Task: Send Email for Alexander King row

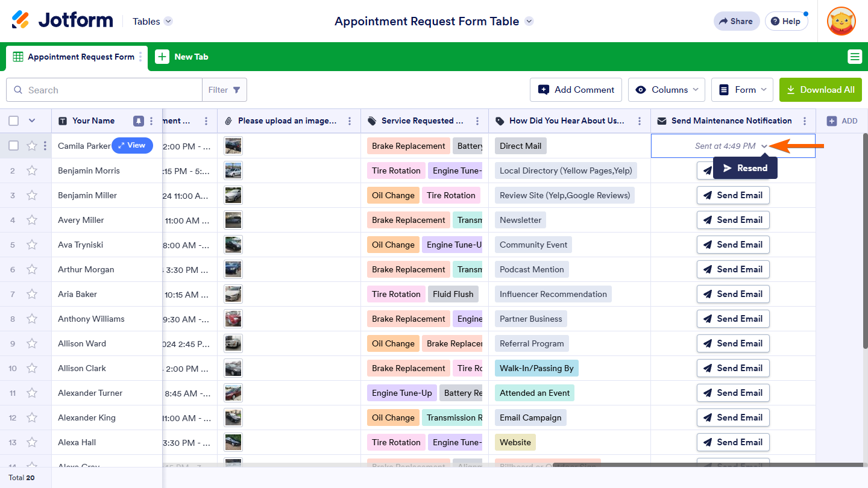Action: [733, 418]
